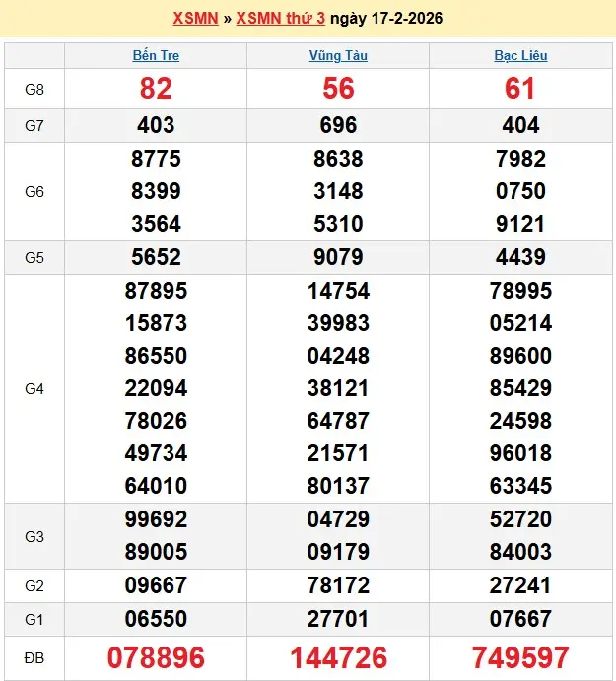Click G2 number 27241
Viewport: 616px width, 681px height.
[520, 585]
